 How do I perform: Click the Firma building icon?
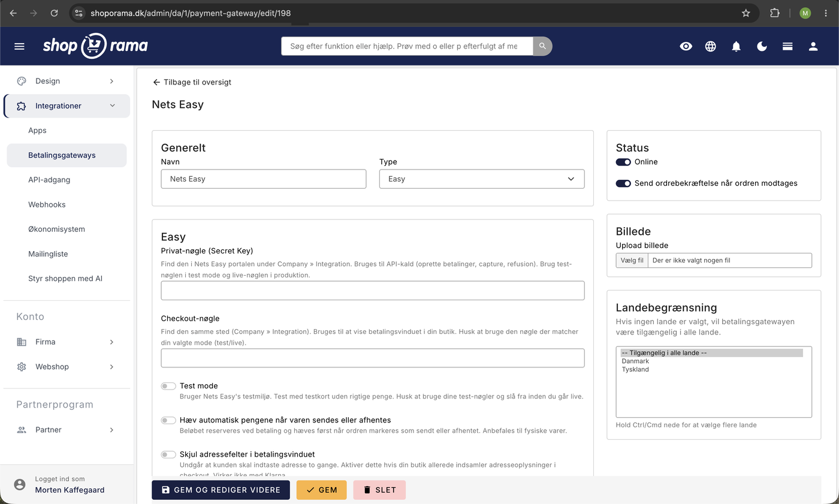[x=22, y=342]
